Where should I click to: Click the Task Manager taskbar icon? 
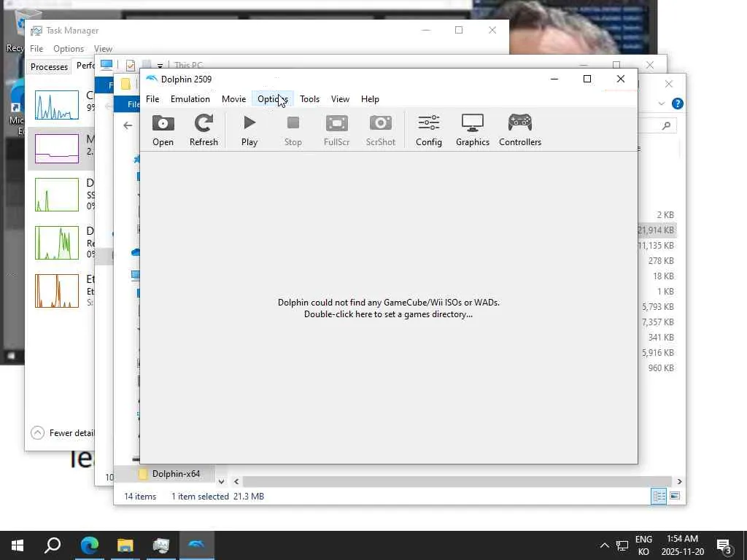161,545
